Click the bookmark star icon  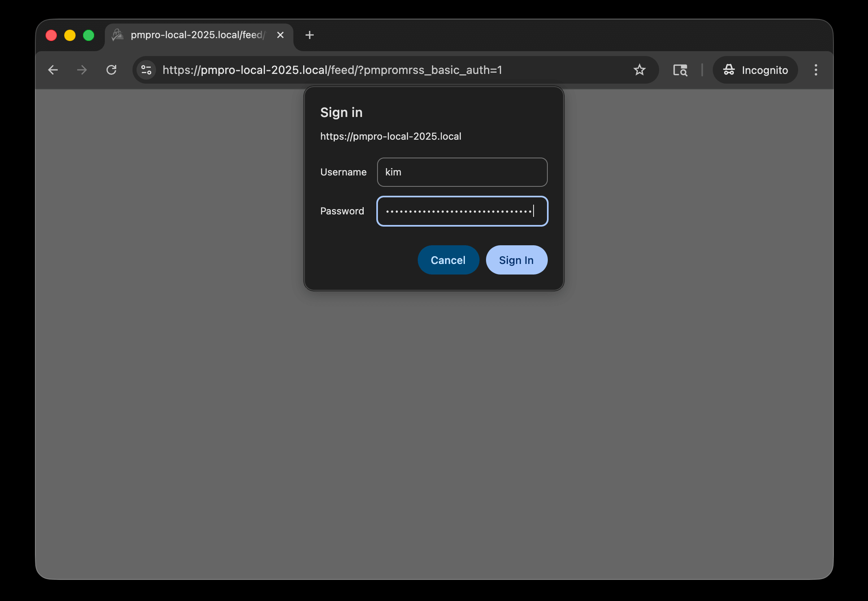pyautogui.click(x=640, y=70)
